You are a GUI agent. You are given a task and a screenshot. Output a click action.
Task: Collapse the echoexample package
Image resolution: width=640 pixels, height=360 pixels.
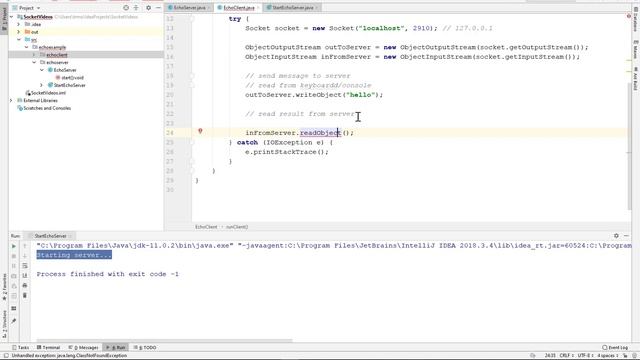pyautogui.click(x=27, y=47)
